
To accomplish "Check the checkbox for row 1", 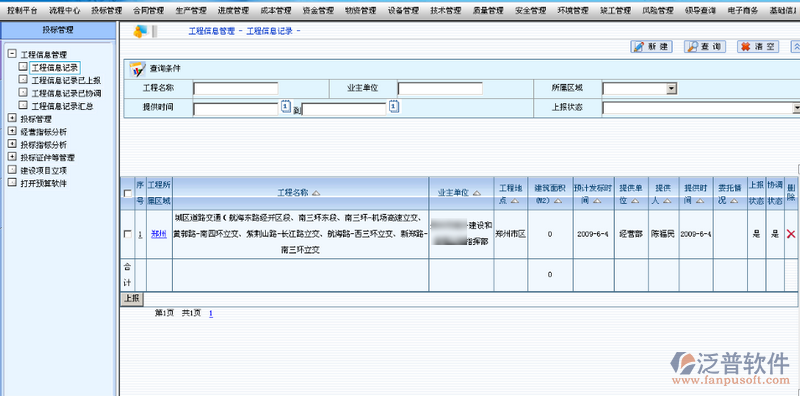I will click(x=128, y=234).
